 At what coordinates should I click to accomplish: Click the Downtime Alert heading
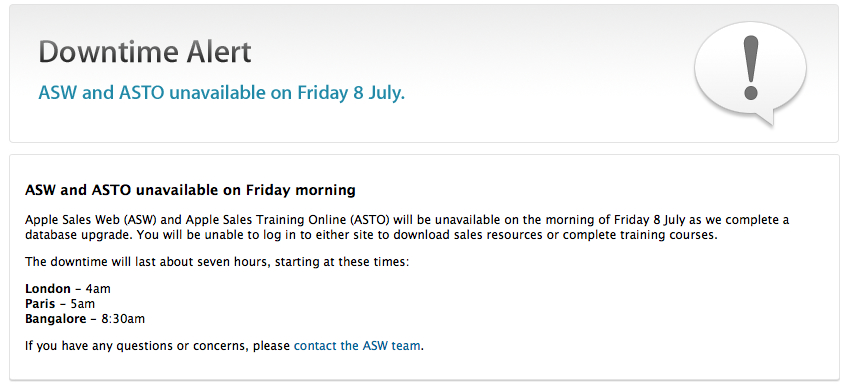click(x=145, y=52)
